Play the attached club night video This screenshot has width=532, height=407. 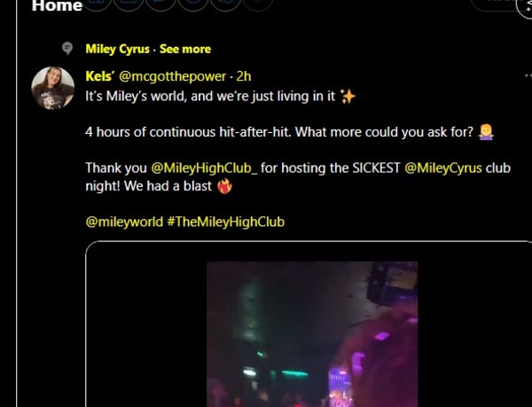312,334
